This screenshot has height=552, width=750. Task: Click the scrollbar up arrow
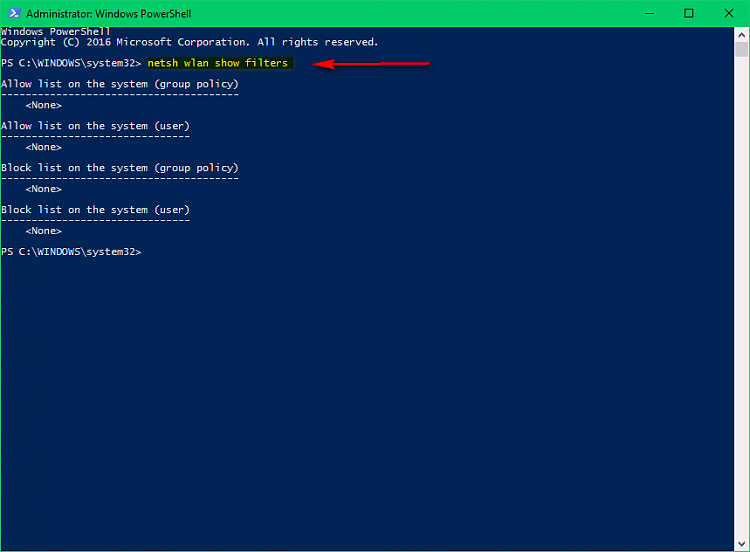(x=741, y=35)
